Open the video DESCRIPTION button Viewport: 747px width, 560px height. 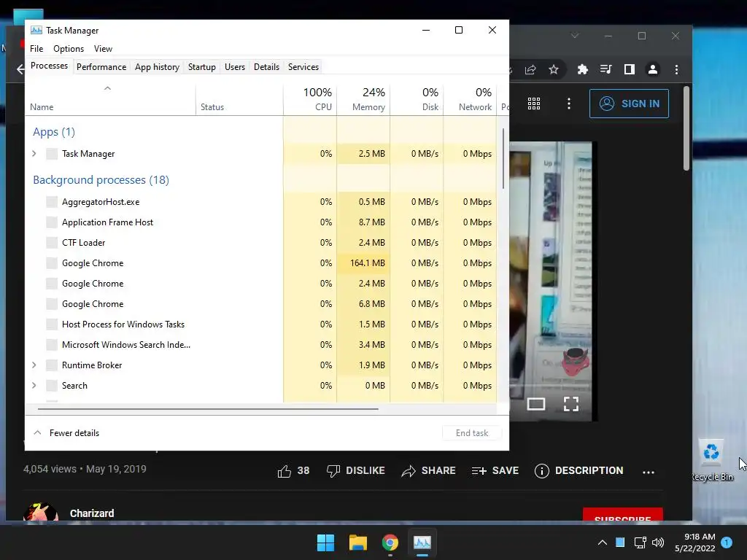[x=578, y=471]
